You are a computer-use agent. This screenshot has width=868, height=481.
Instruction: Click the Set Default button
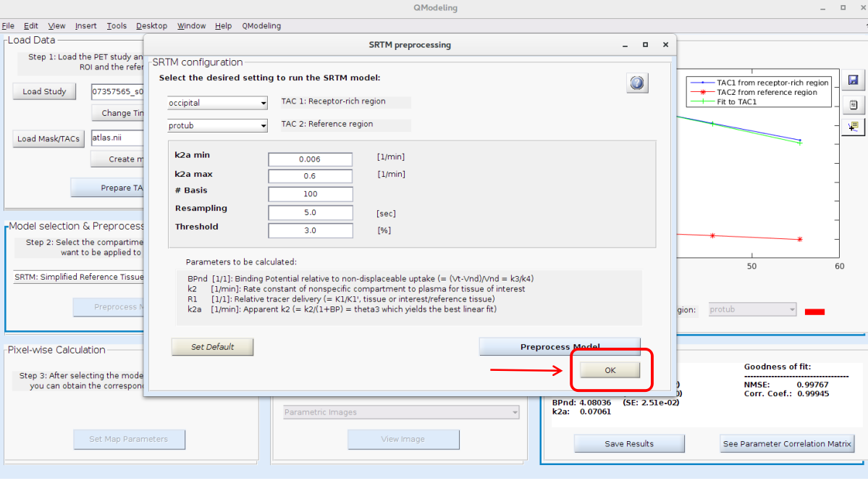[212, 347]
